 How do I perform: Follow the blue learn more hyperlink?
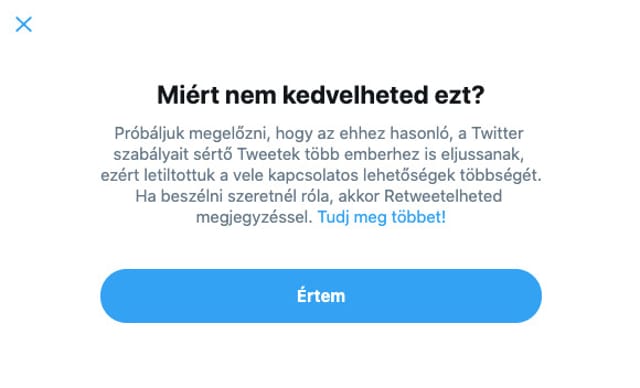(x=382, y=217)
